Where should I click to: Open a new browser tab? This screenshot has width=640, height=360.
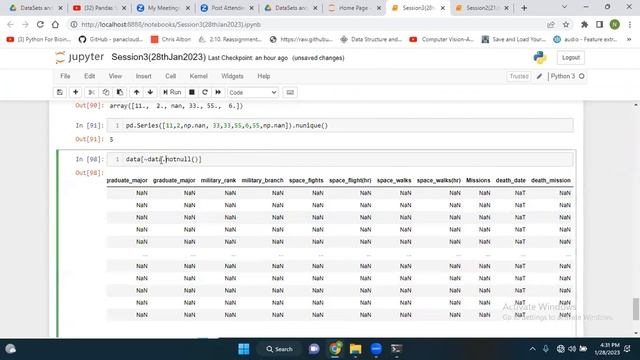524,8
